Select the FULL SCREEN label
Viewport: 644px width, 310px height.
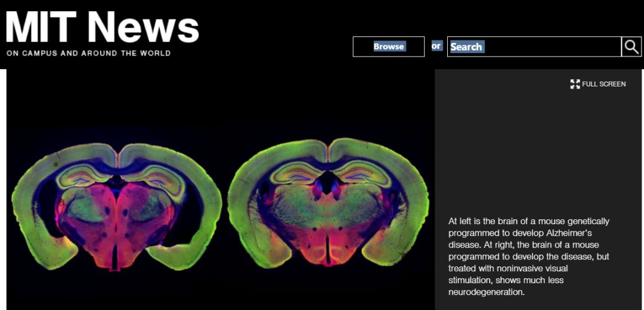click(x=603, y=84)
